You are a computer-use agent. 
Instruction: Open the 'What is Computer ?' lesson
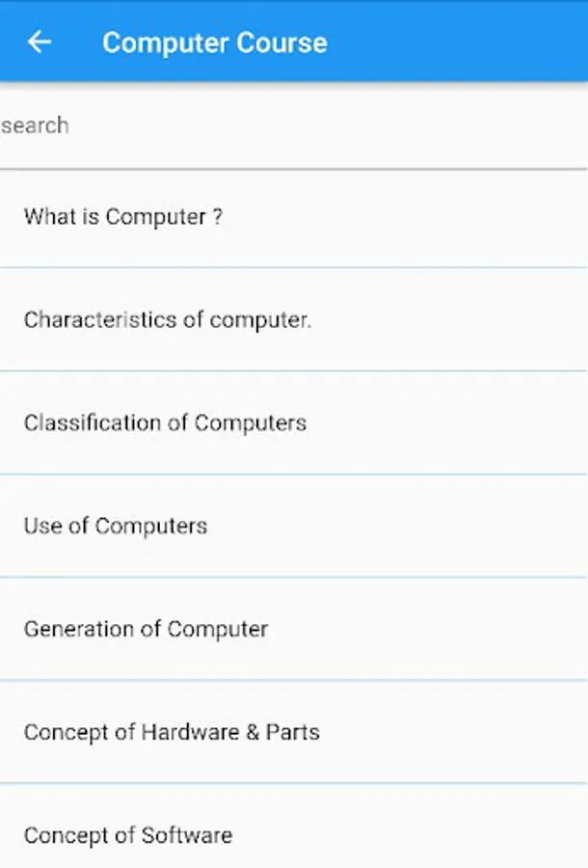click(294, 218)
